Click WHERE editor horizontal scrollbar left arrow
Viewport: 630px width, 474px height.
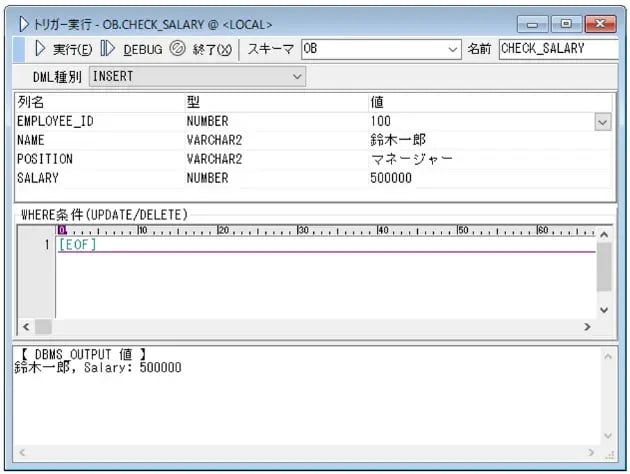point(27,327)
